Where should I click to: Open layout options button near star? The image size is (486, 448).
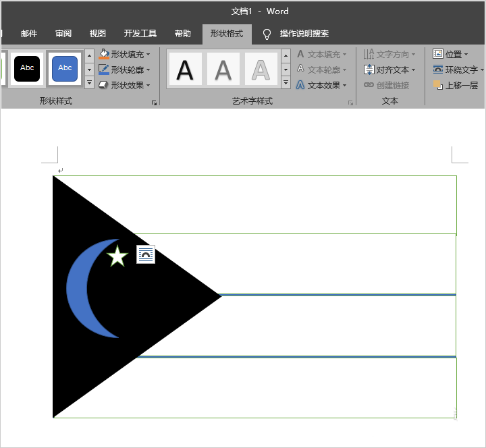click(x=146, y=254)
